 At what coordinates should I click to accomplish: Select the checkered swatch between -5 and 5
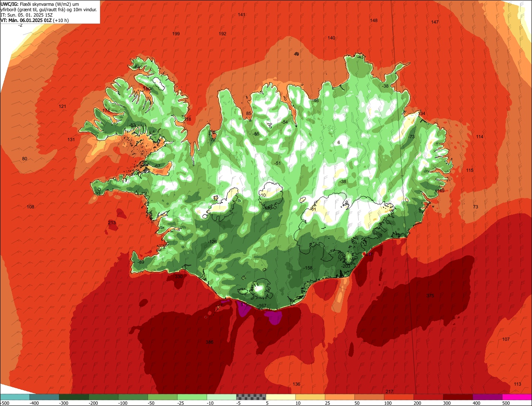coord(251,397)
